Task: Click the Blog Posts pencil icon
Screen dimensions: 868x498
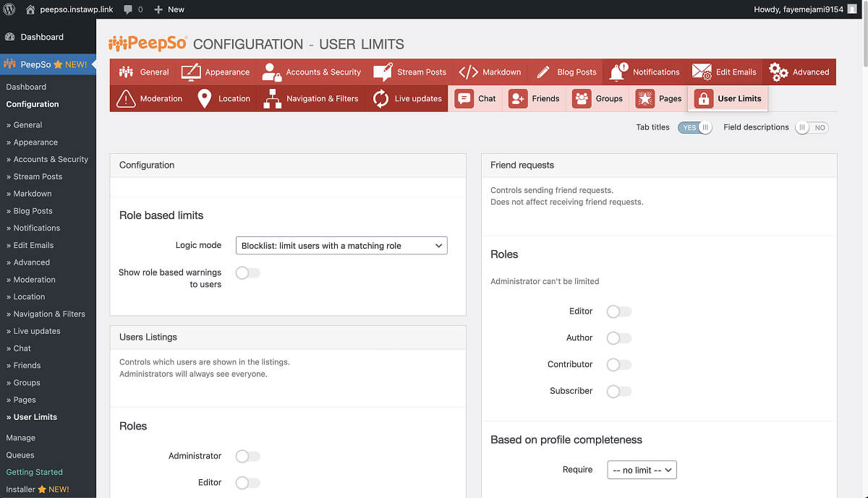Action: [543, 72]
